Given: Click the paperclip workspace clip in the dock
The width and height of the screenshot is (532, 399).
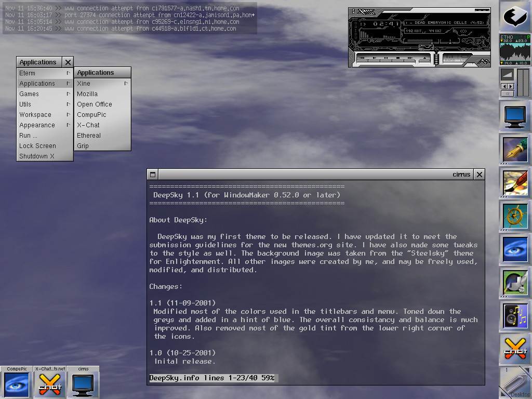Looking at the screenshot, I should tap(515, 382).
